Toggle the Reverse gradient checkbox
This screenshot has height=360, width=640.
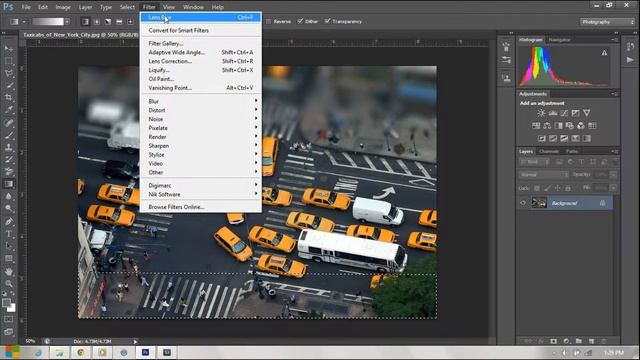point(268,21)
